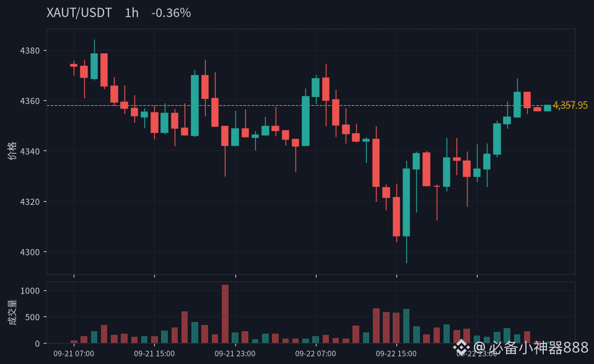Click the XAUT/USDT pair title
The height and width of the screenshot is (364, 594).
coord(79,13)
